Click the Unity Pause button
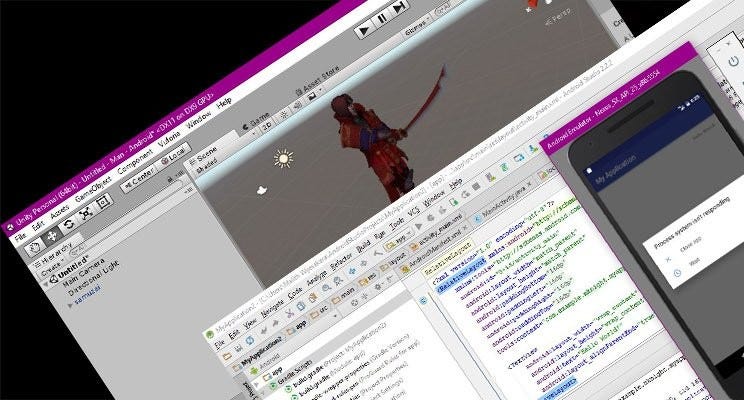744x400 pixels. 382,19
